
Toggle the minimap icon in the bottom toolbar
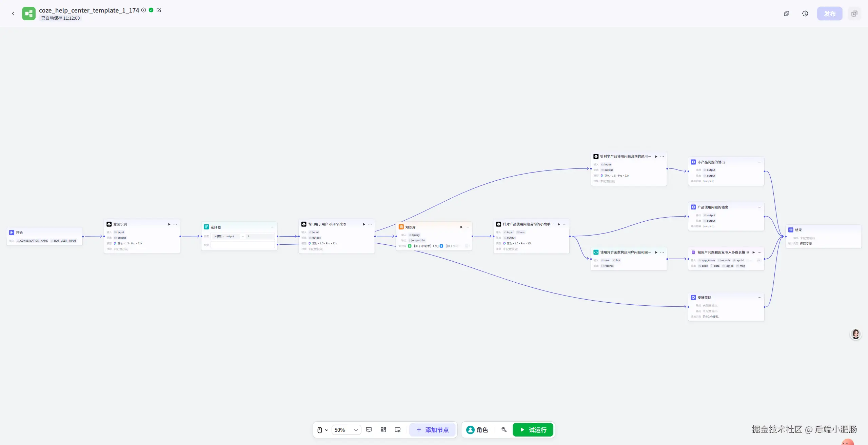398,430
